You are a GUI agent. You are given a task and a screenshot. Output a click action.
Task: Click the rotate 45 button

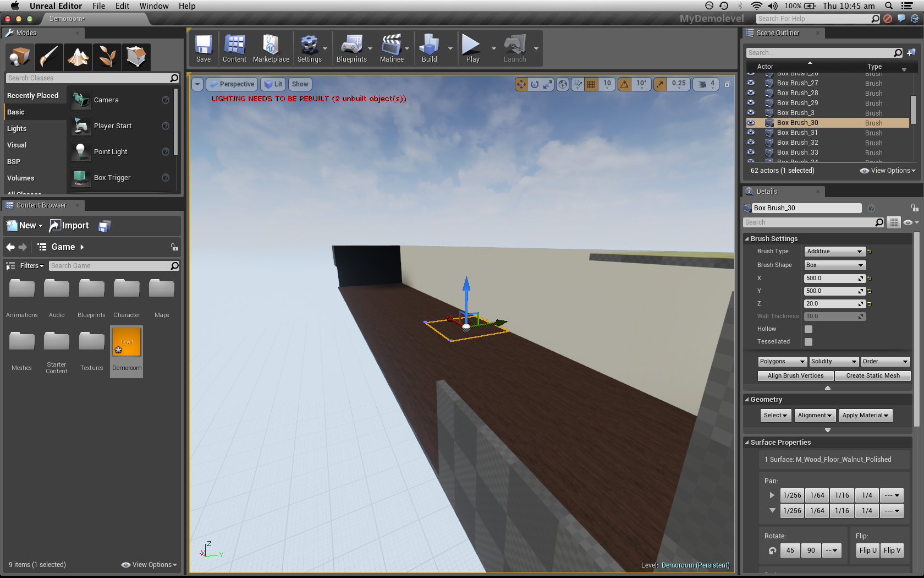[x=790, y=550]
